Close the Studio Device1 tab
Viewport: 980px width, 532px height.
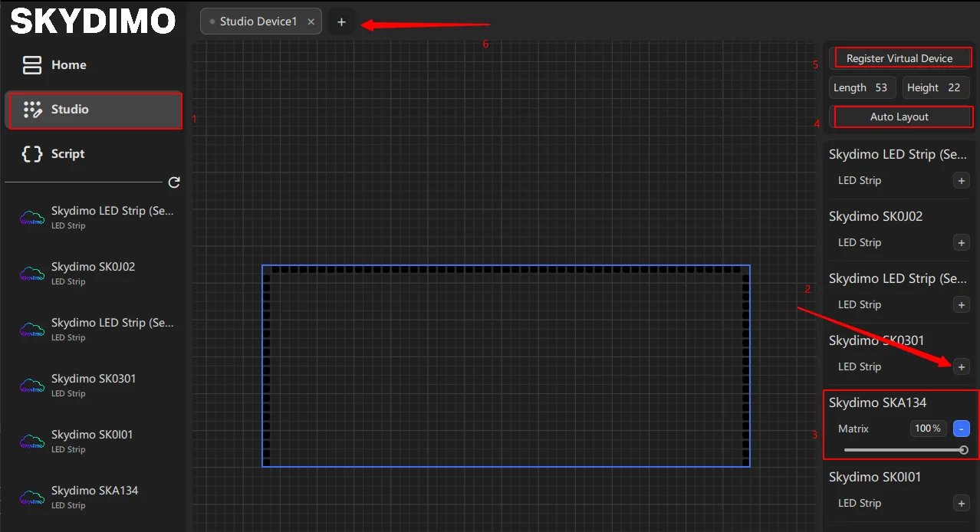tap(311, 22)
